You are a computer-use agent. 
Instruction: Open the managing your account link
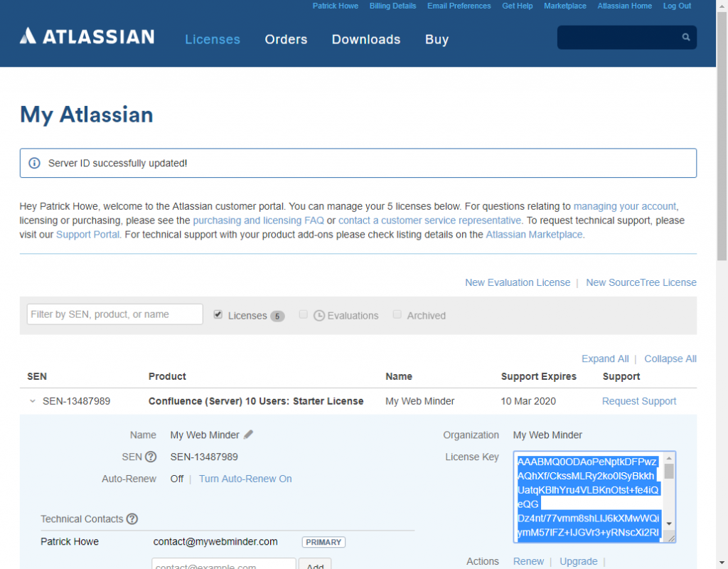(x=625, y=206)
